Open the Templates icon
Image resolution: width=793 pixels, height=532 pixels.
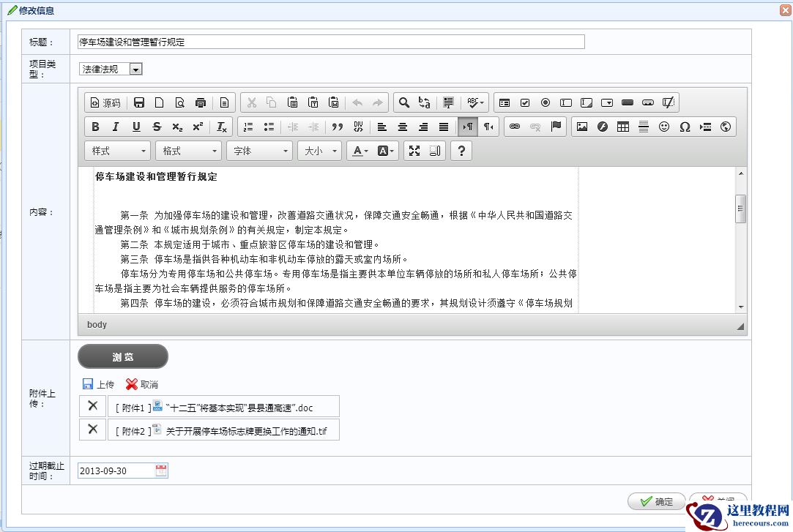tap(224, 102)
